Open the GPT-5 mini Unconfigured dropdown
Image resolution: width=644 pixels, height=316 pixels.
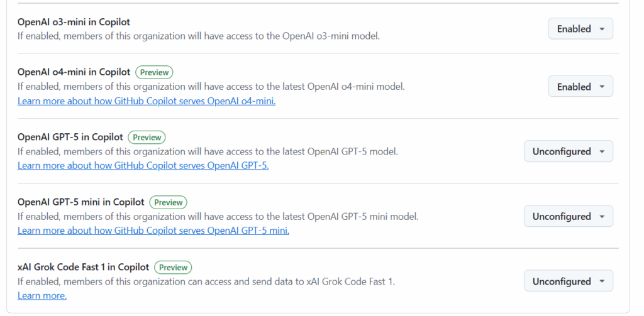[569, 216]
